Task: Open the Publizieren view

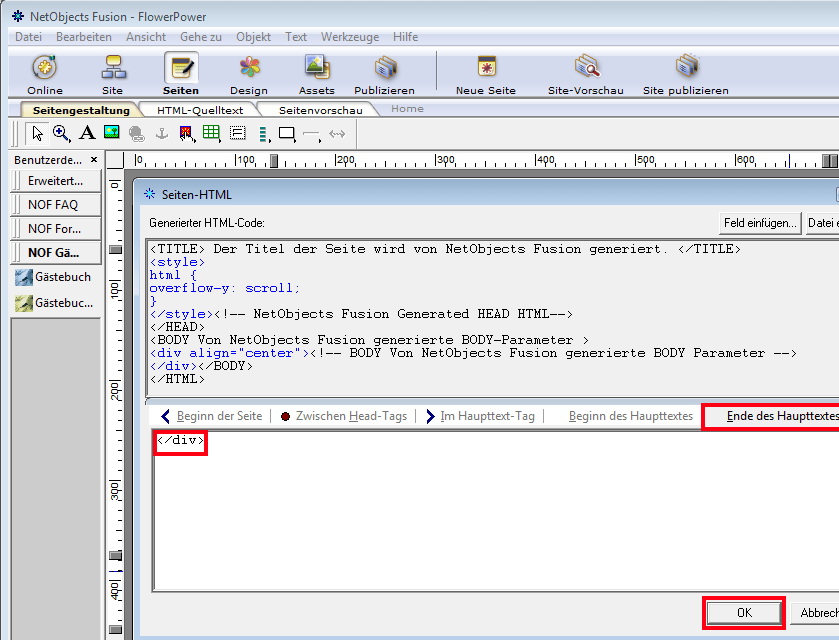Action: tap(384, 74)
